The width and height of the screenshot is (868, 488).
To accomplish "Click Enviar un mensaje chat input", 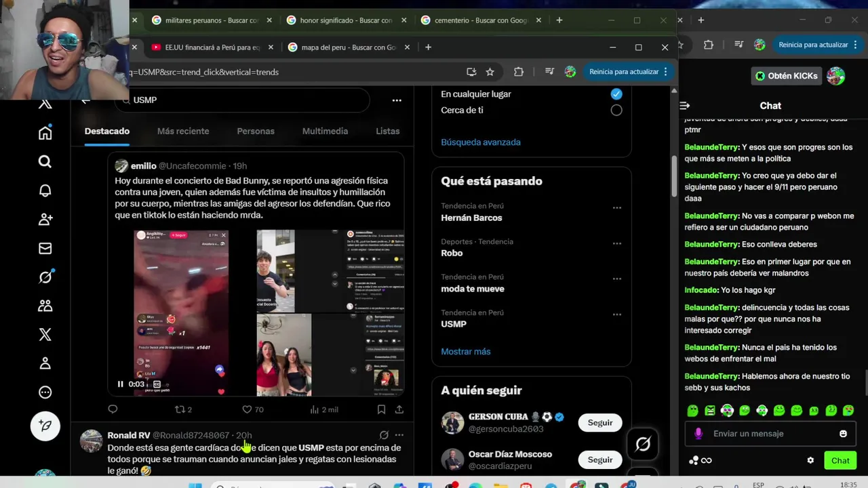I will coord(772,434).
